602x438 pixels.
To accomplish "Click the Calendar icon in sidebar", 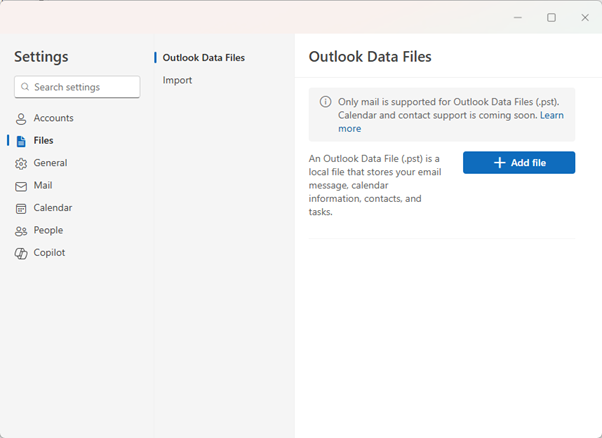I will coord(21,208).
